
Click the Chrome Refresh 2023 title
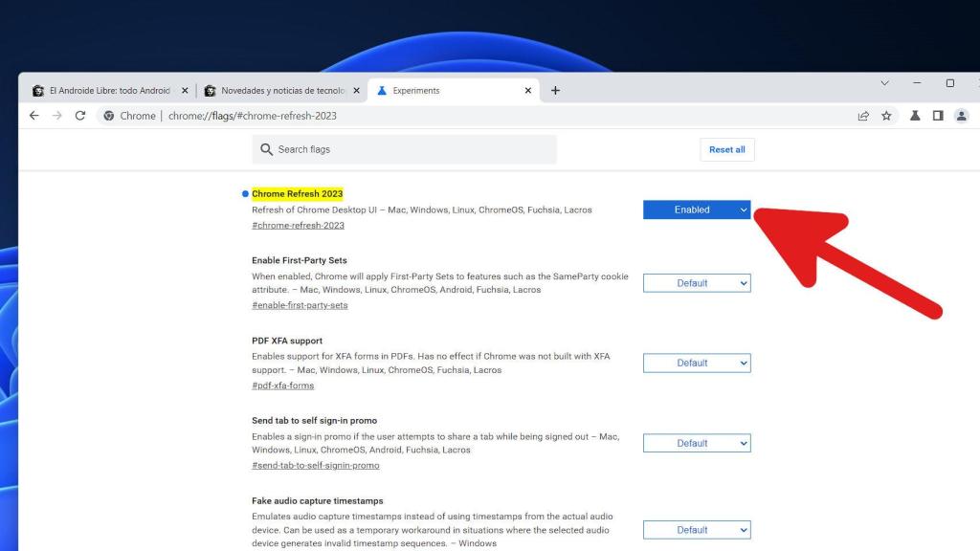(298, 193)
